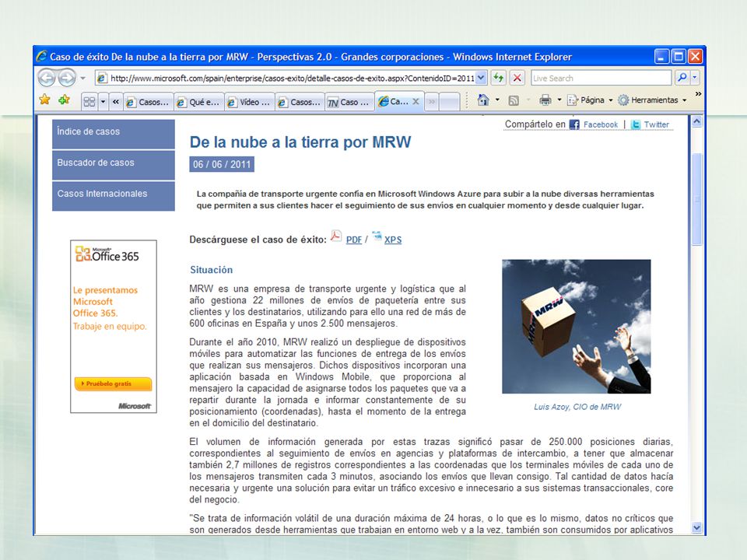747x560 pixels.
Task: Click the Facebook share icon
Action: [x=574, y=124]
